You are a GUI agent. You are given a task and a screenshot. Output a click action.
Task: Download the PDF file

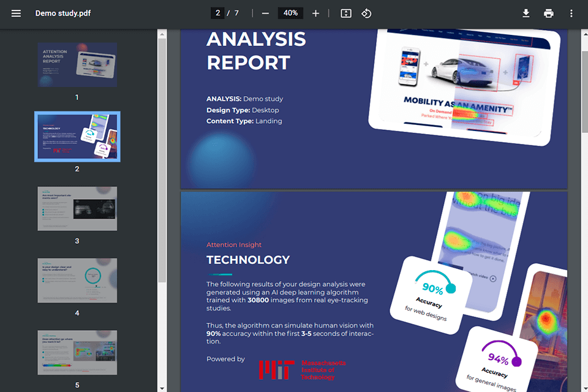pyautogui.click(x=526, y=13)
